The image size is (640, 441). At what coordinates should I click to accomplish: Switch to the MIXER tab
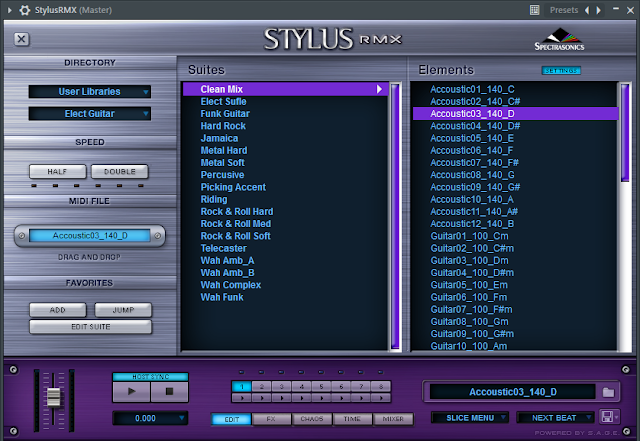pyautogui.click(x=393, y=419)
